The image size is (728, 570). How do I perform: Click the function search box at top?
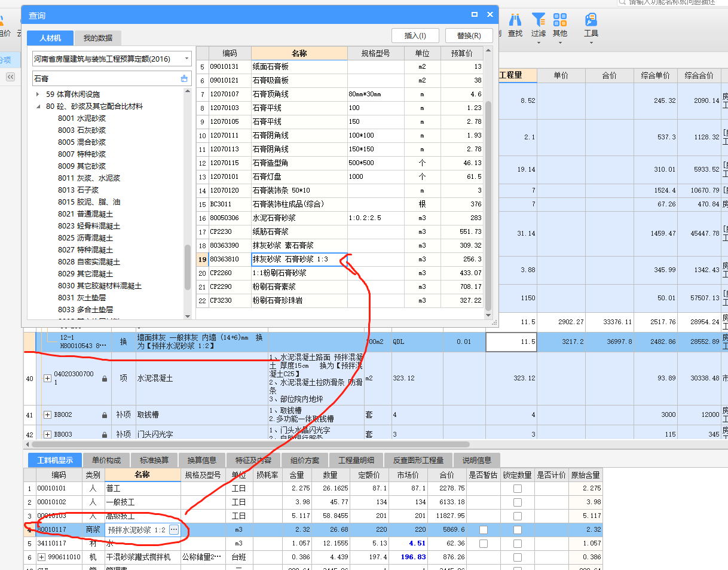(672, 2)
